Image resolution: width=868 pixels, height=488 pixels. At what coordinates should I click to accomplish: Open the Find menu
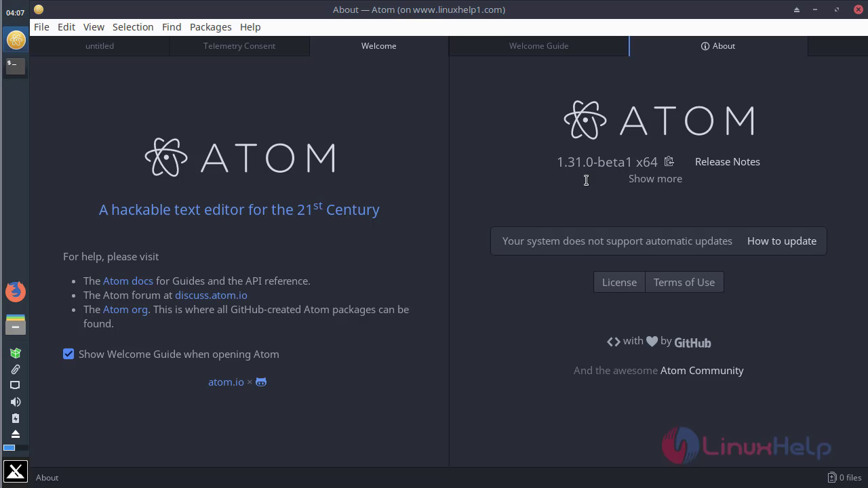coord(172,26)
